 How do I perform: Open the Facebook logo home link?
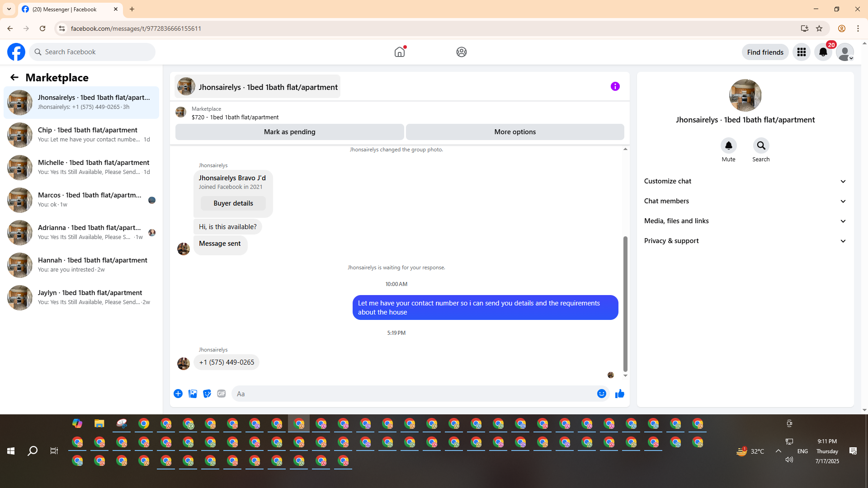[x=16, y=52]
